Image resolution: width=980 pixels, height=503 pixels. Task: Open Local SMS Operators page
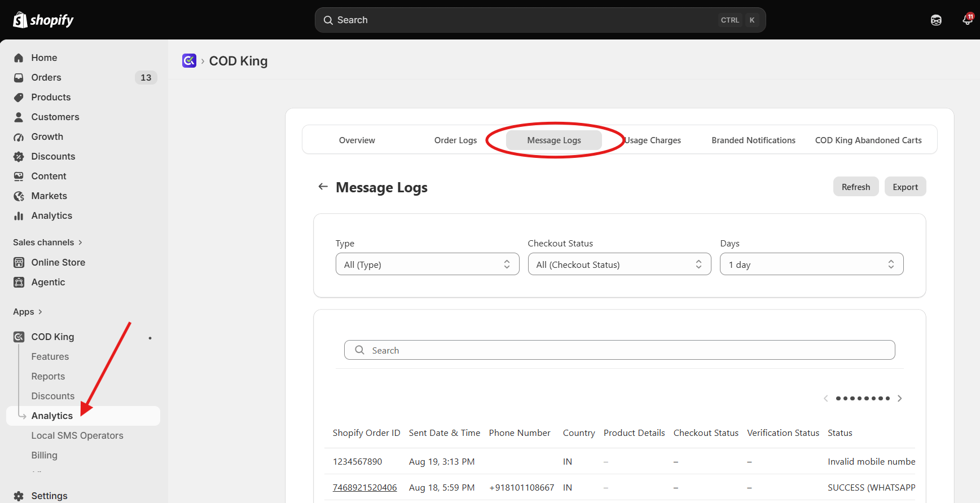point(77,435)
